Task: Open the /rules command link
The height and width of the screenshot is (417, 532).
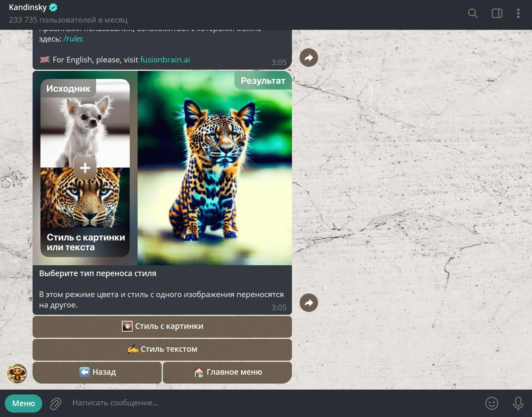Action: coord(73,39)
